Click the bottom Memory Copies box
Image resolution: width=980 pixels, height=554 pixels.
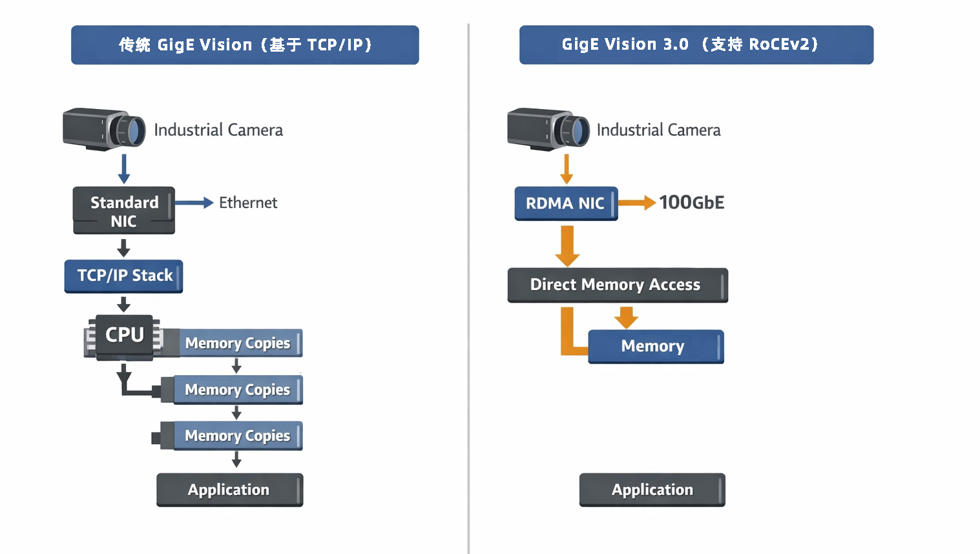point(238,436)
